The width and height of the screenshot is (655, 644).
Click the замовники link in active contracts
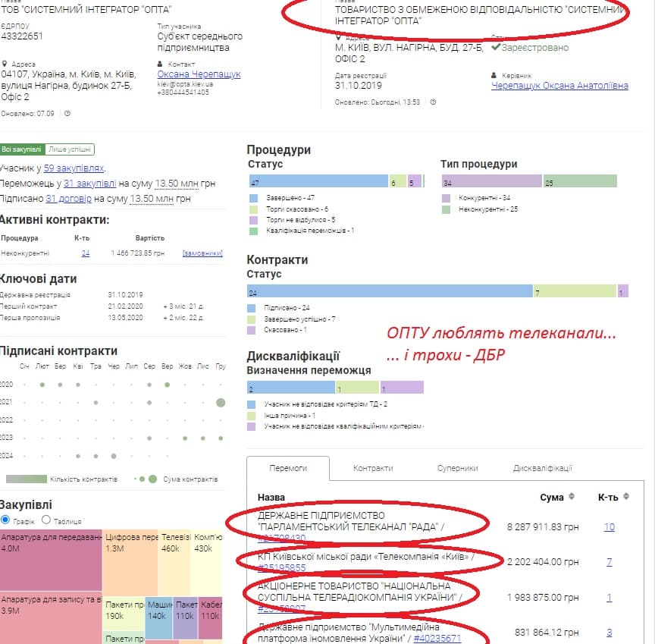tap(202, 253)
